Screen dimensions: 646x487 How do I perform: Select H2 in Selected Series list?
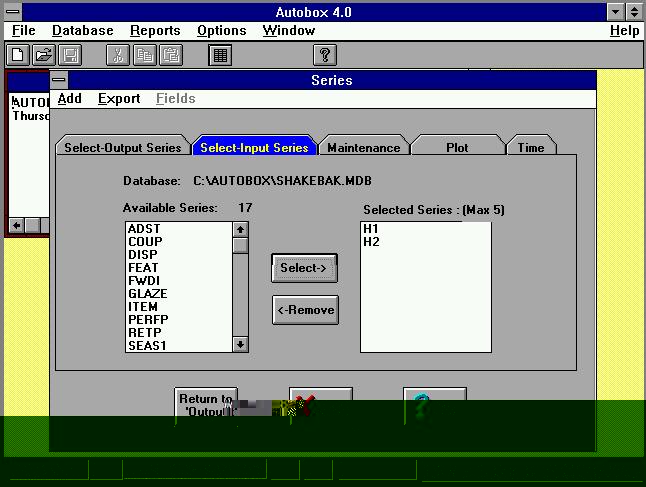426,242
